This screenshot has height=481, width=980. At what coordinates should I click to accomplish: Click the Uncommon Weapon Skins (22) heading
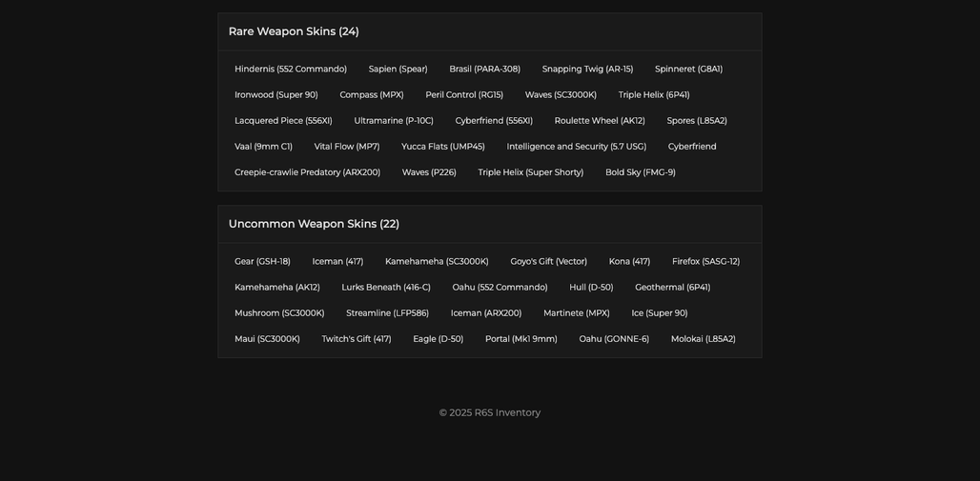click(x=314, y=224)
